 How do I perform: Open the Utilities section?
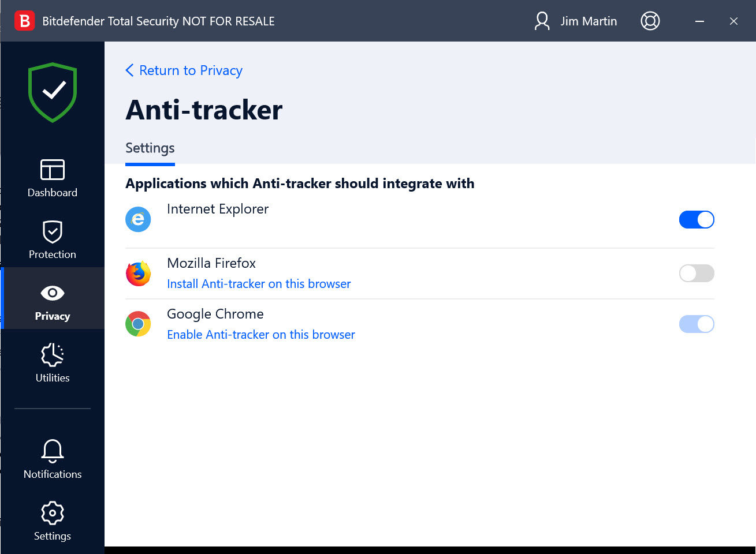[53, 363]
